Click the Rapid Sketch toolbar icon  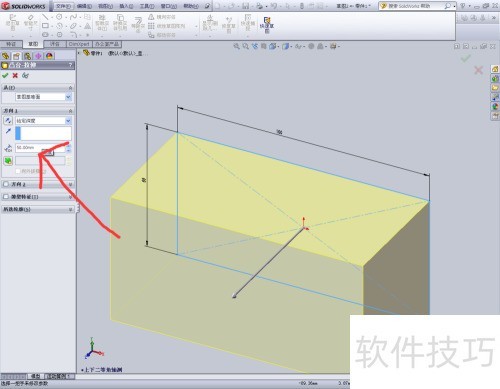[267, 25]
